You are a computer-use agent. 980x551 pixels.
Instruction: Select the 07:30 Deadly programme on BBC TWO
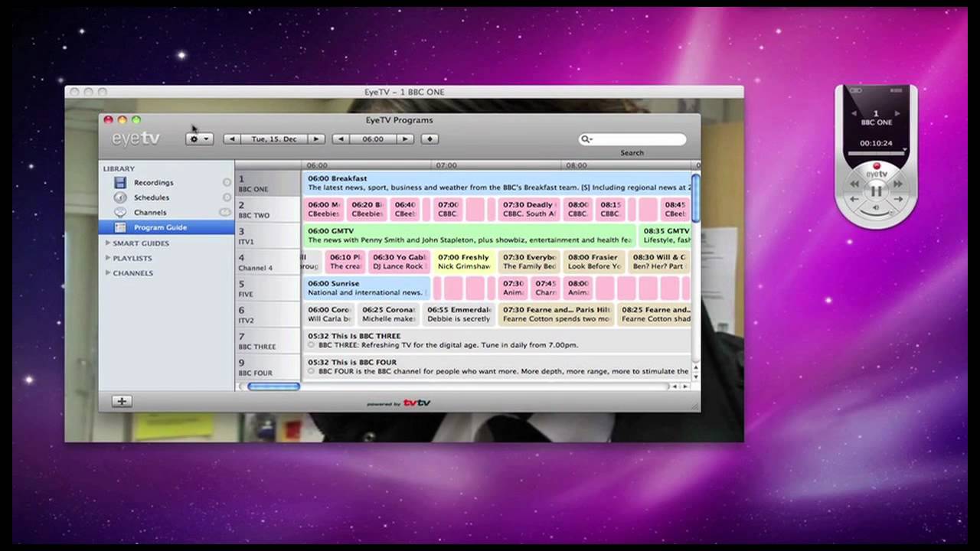[x=529, y=210]
